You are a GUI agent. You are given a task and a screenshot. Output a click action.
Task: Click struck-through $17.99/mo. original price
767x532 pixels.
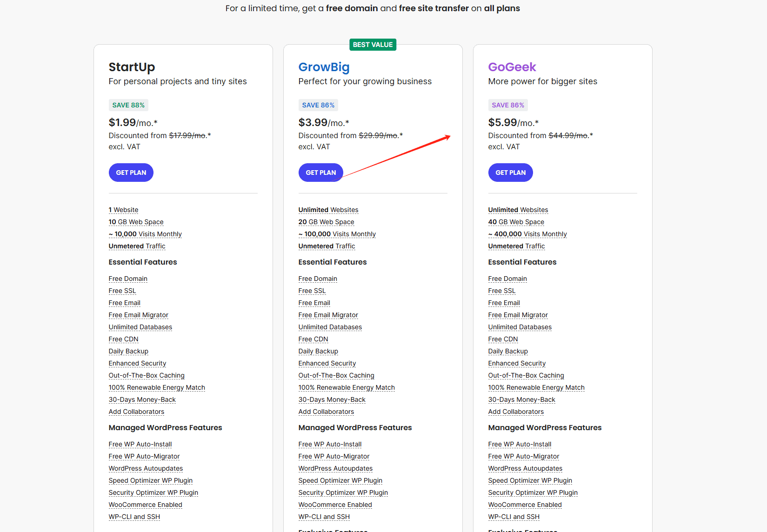187,135
